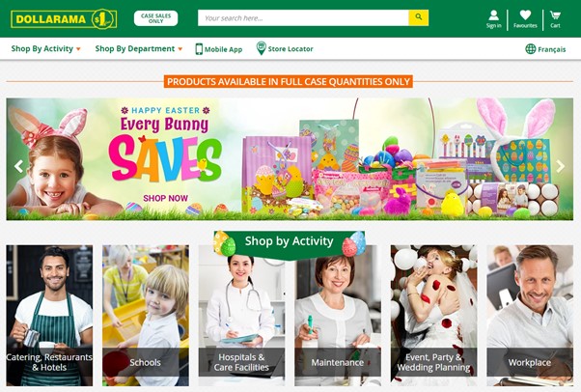Advance to the next banner slide
Image resolution: width=581 pixels, height=392 pixels.
[x=561, y=166]
